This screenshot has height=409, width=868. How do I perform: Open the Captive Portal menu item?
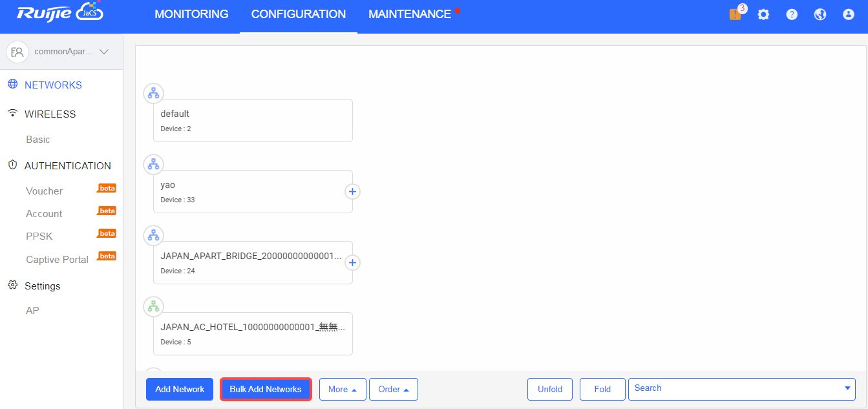click(58, 260)
